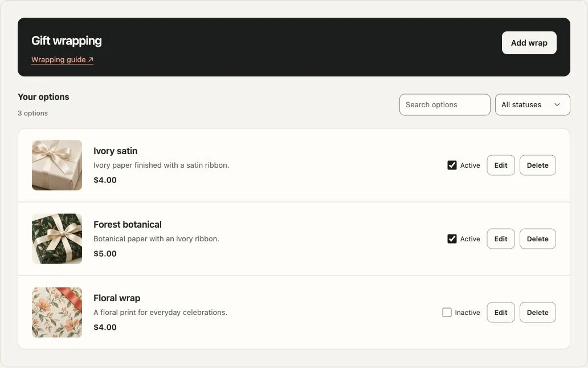The height and width of the screenshot is (368, 588).
Task: Click the "Gift wrapping" page title
Action: [x=67, y=41]
